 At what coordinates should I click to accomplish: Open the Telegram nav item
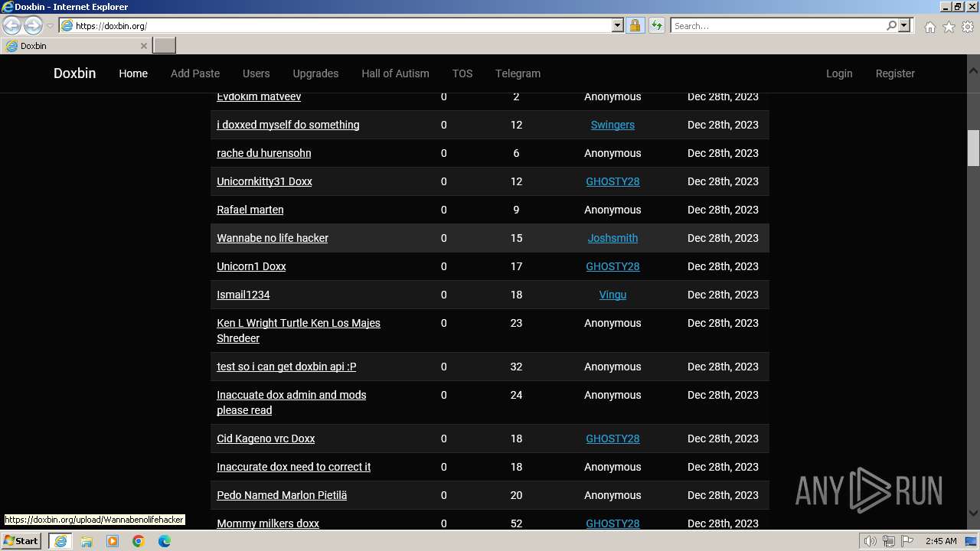tap(518, 73)
